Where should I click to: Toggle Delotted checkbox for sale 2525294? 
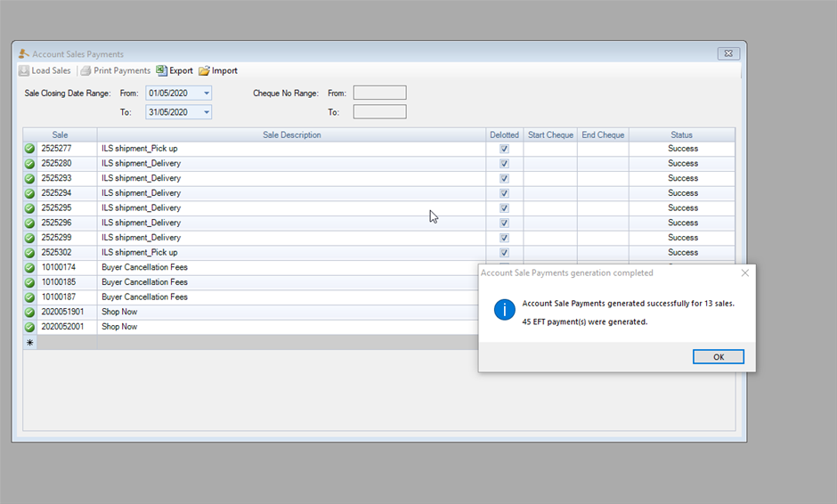point(504,193)
